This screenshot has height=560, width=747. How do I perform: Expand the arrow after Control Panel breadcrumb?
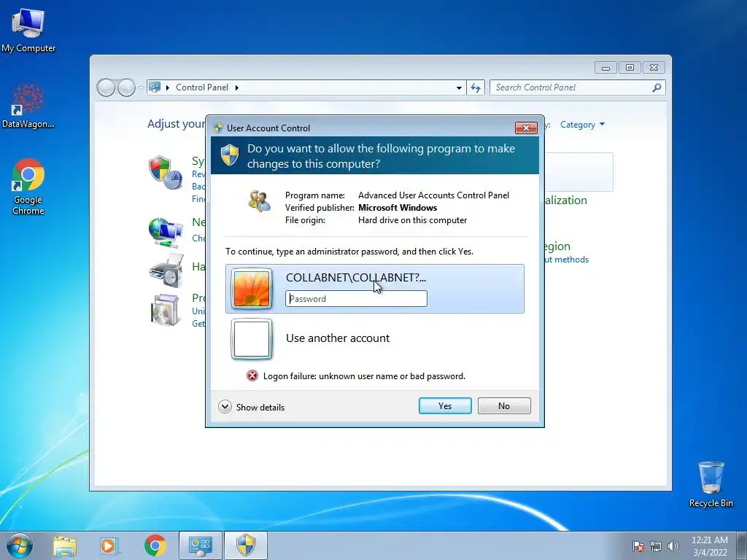point(237,87)
